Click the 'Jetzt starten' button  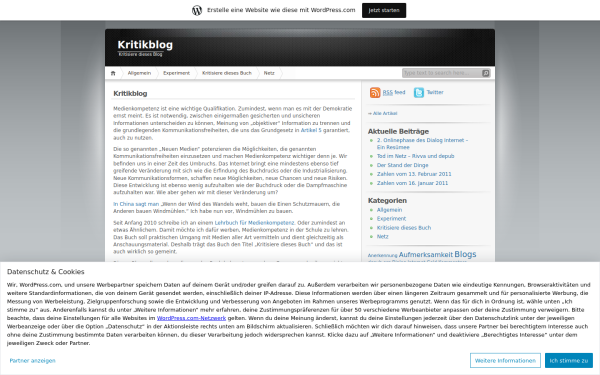click(384, 10)
